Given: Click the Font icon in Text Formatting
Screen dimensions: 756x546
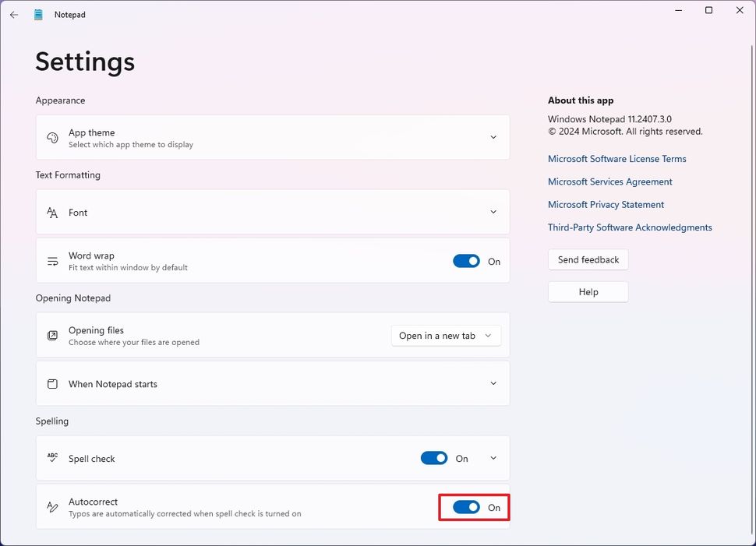Looking at the screenshot, I should [x=52, y=211].
